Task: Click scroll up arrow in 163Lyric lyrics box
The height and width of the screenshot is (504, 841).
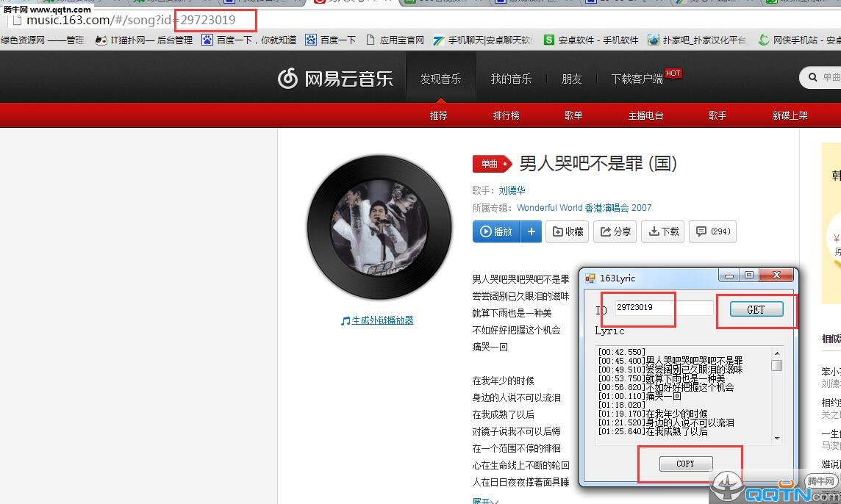Action: tap(776, 353)
